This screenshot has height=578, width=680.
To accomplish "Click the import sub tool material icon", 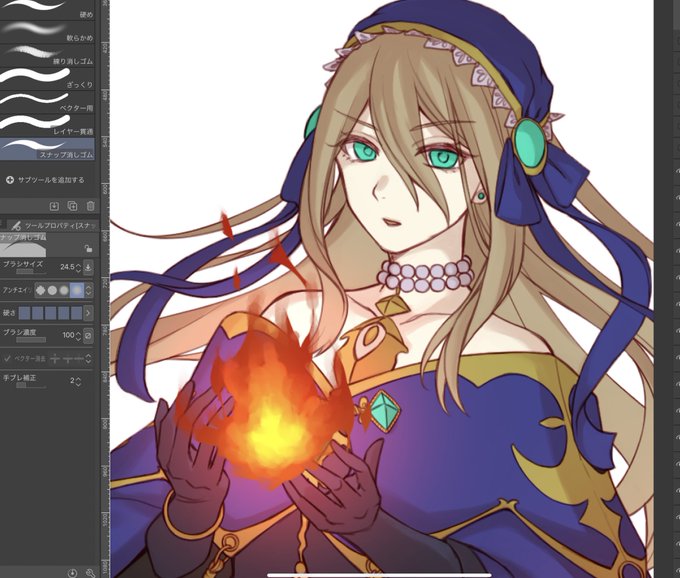I will coord(54,206).
